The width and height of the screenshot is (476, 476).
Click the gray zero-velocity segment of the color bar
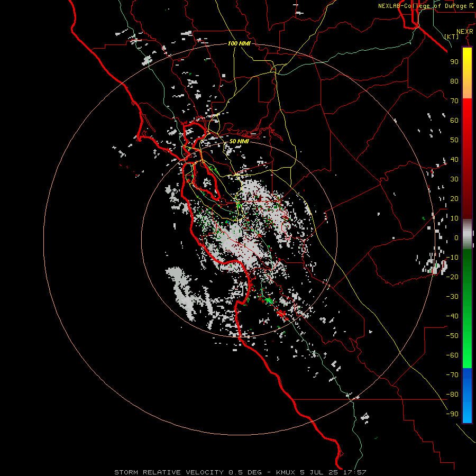click(467, 234)
